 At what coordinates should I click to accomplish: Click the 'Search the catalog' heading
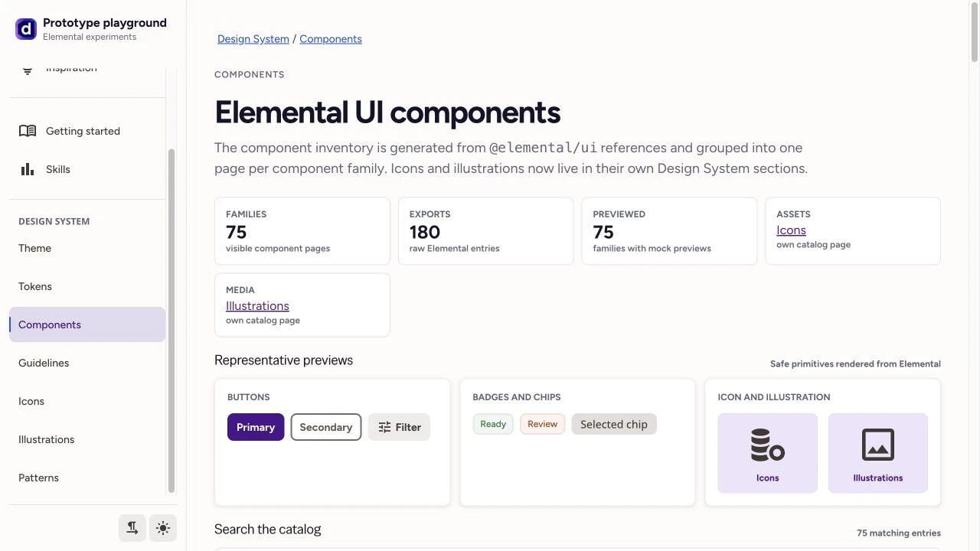coord(268,530)
